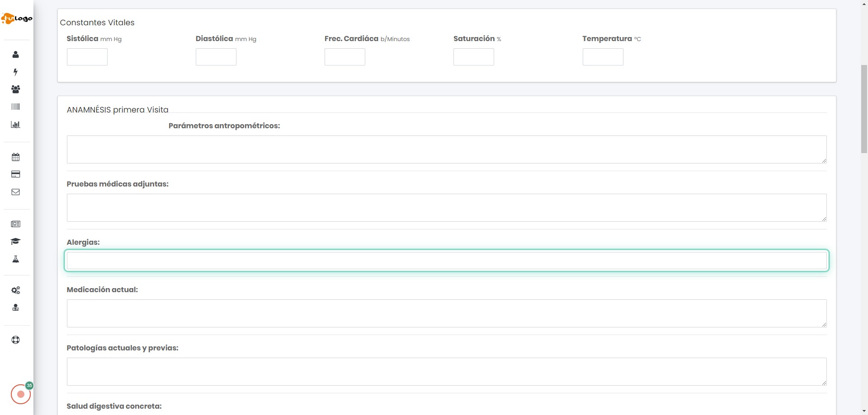
Task: Click the 'Constantes Vitales' heading
Action: (97, 23)
